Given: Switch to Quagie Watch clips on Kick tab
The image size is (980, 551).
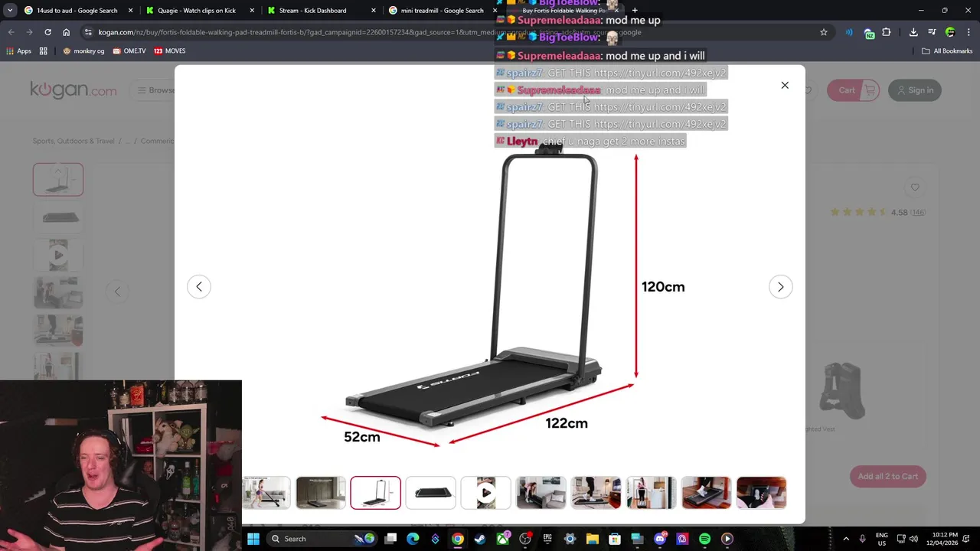Looking at the screenshot, I should (x=197, y=11).
